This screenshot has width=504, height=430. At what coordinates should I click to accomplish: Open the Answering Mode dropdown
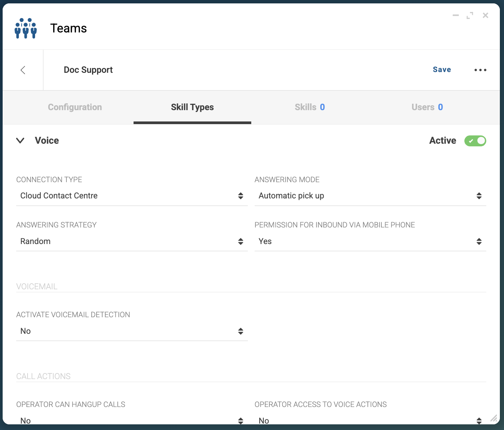click(370, 196)
